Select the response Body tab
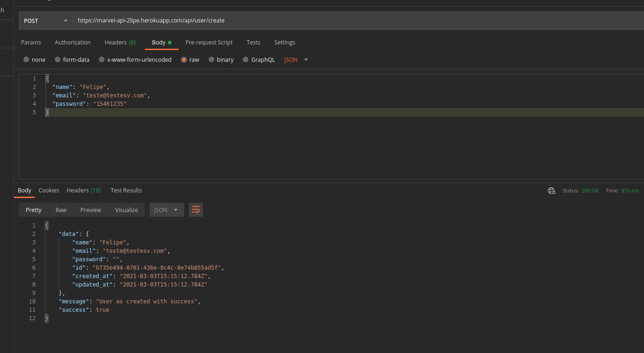This screenshot has height=353, width=644. (24, 191)
